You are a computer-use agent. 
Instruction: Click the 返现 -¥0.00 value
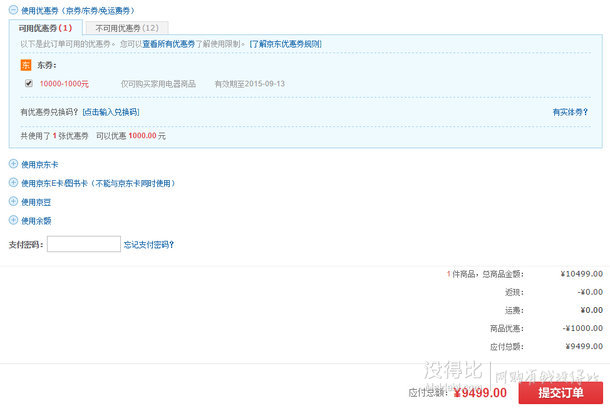click(590, 292)
